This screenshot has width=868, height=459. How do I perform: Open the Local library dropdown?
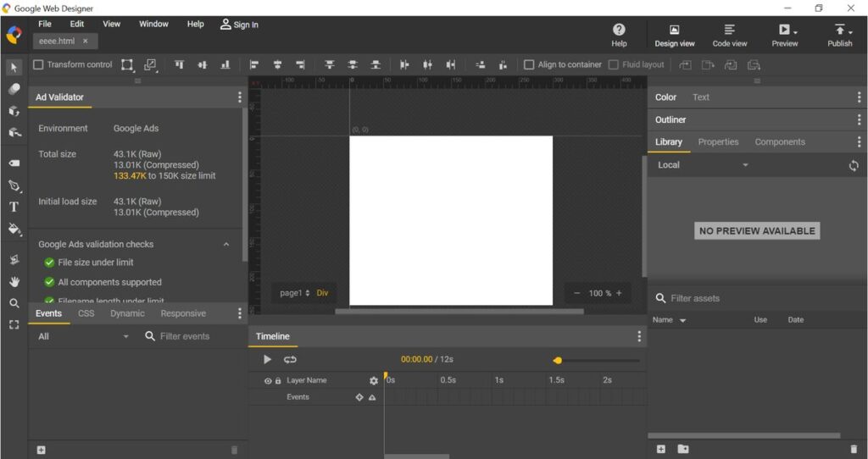tap(703, 165)
